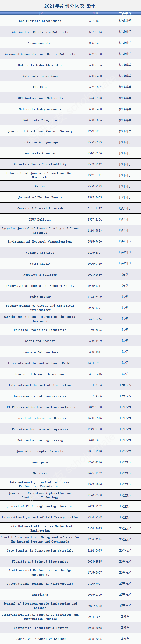This screenshot has width=141, height=644.
Task: Click the ISSN column header
Action: click(x=95, y=13)
